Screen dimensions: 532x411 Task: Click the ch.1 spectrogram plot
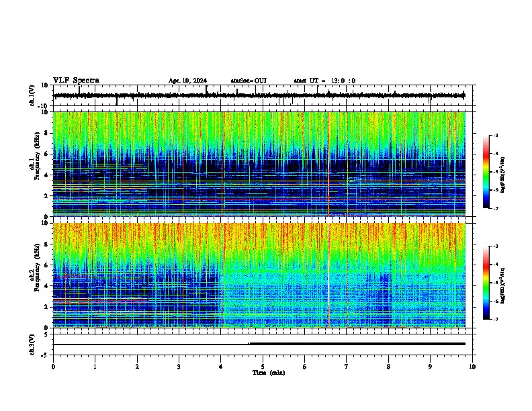pyautogui.click(x=259, y=164)
